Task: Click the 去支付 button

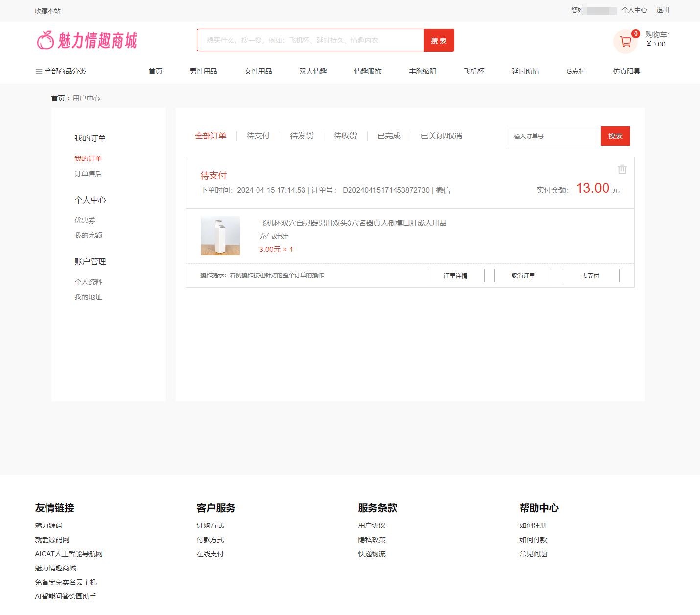Action: [x=590, y=276]
